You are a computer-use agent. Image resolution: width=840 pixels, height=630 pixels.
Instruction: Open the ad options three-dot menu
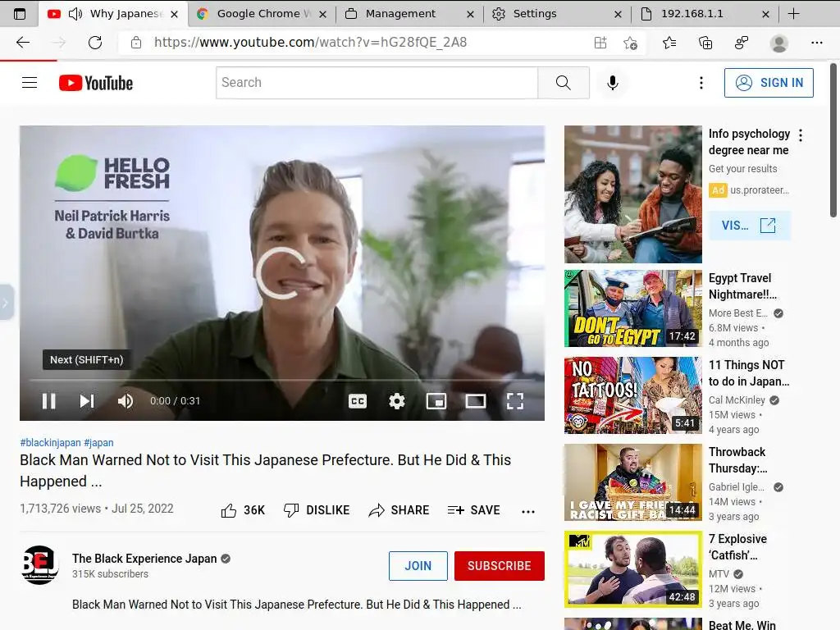pyautogui.click(x=801, y=135)
